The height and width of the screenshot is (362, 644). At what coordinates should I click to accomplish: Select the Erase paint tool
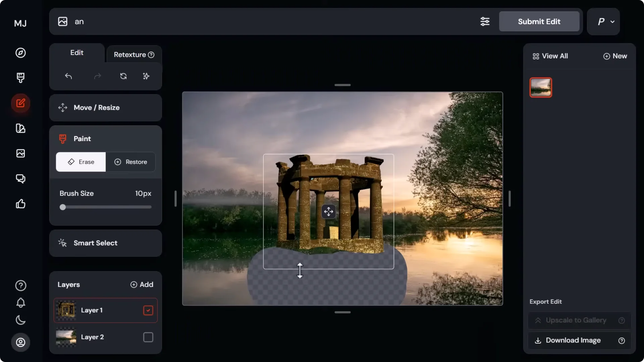pyautogui.click(x=80, y=162)
